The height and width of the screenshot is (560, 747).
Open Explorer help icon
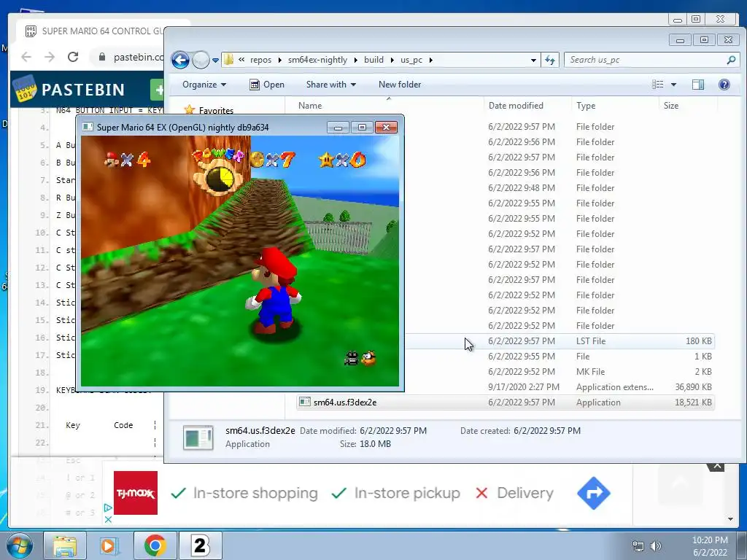coord(724,85)
